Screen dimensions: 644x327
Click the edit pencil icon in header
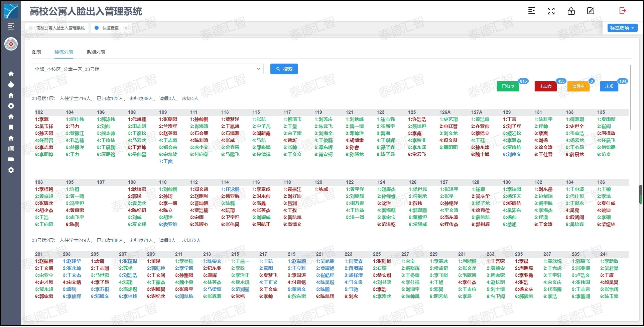click(591, 11)
